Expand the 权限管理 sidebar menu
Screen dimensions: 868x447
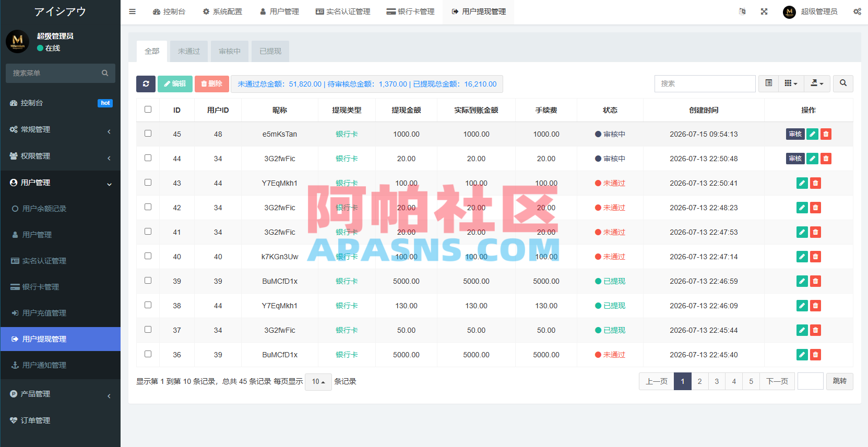coord(61,156)
